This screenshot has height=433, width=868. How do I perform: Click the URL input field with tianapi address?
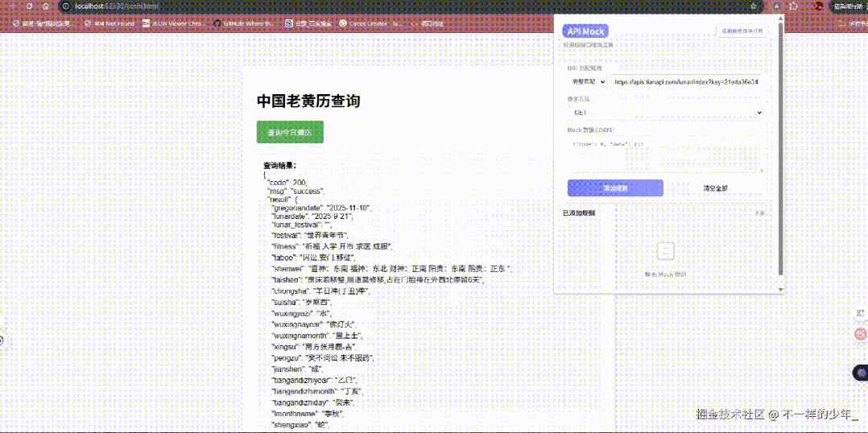(686, 81)
